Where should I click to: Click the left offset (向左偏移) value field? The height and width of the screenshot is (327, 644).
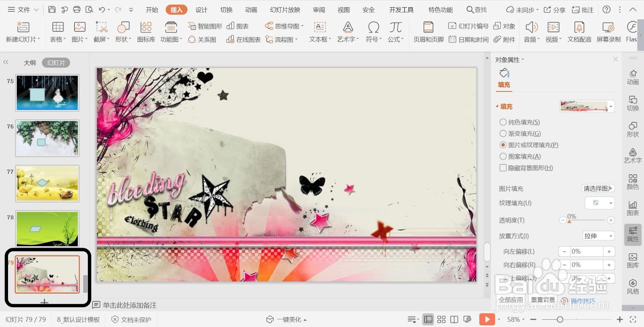(586, 251)
